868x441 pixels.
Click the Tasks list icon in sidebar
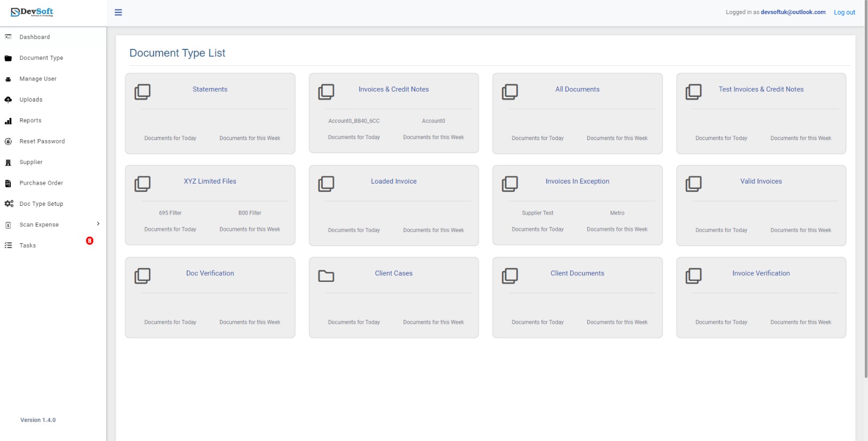pyautogui.click(x=8, y=245)
